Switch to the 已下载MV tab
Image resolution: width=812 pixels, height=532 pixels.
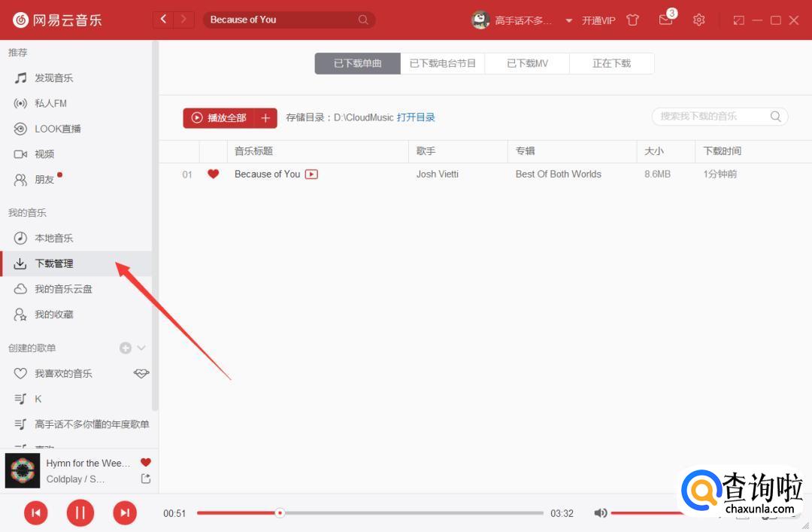coord(527,63)
